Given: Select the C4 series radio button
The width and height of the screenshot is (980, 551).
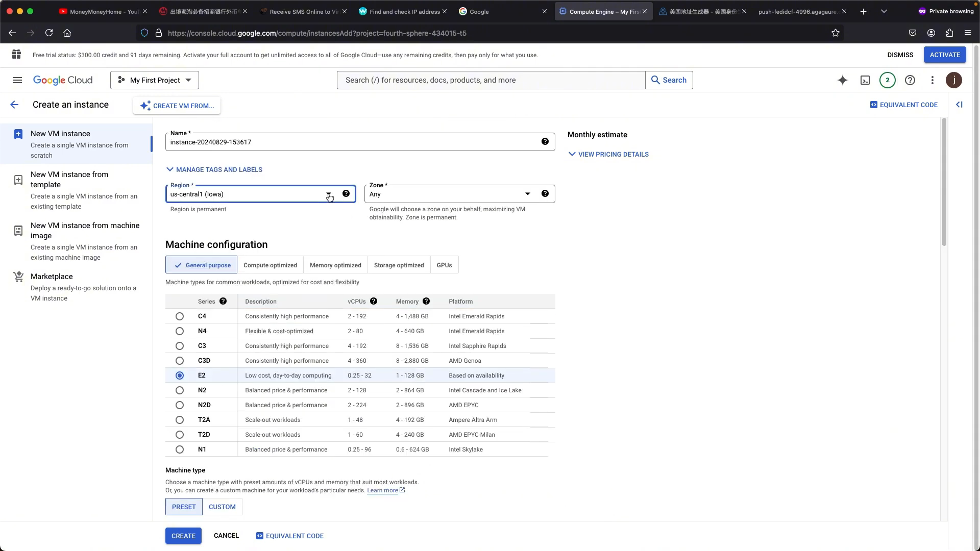Looking at the screenshot, I should (x=180, y=316).
